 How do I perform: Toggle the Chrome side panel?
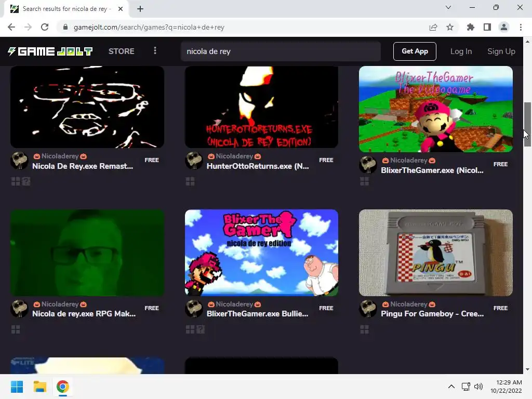487,27
